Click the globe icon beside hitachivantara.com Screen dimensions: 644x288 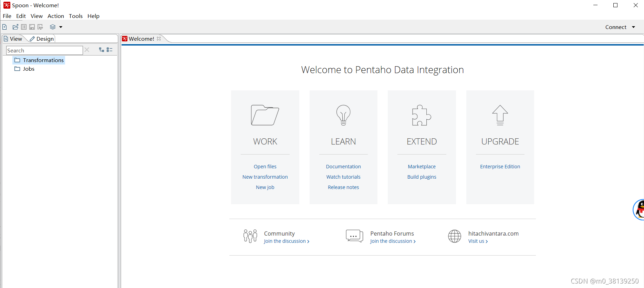point(455,236)
